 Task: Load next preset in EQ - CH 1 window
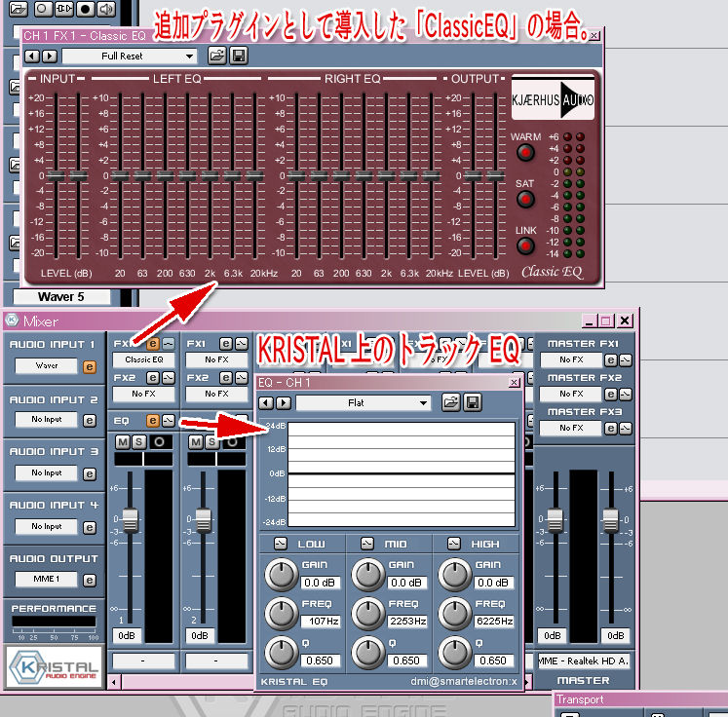pyautogui.click(x=284, y=402)
